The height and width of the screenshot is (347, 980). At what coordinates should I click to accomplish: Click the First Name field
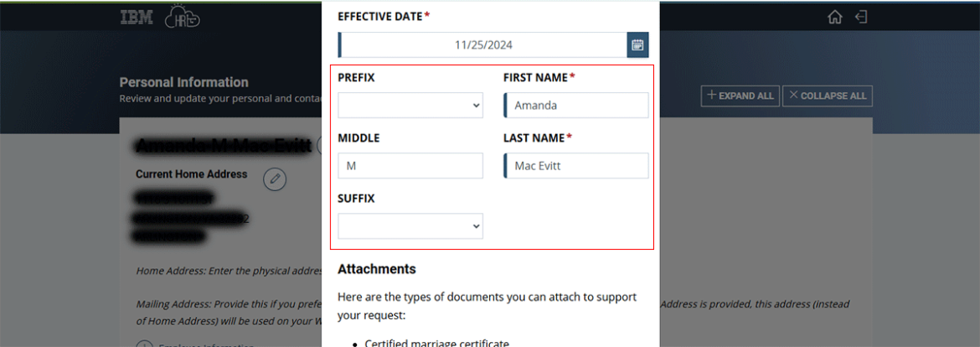(576, 106)
